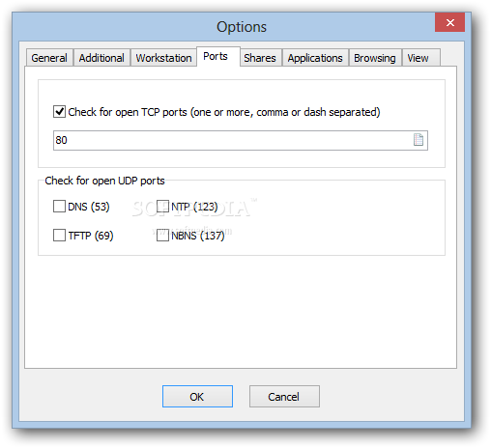Click the Cancel button
The width and height of the screenshot is (491, 448).
coord(284,397)
